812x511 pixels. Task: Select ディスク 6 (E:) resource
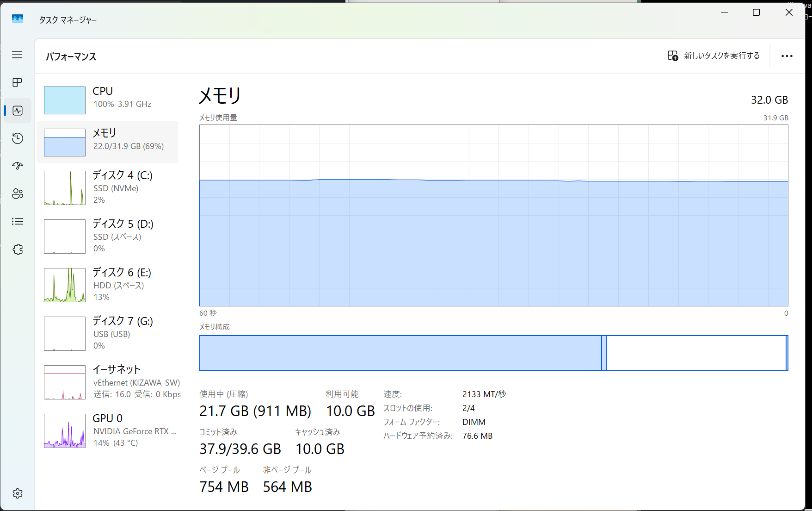pyautogui.click(x=107, y=285)
